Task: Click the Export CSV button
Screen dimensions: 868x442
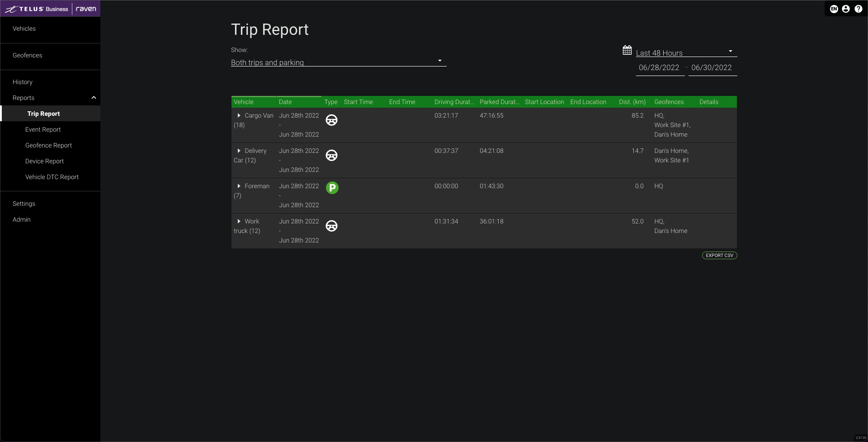Action: point(719,255)
